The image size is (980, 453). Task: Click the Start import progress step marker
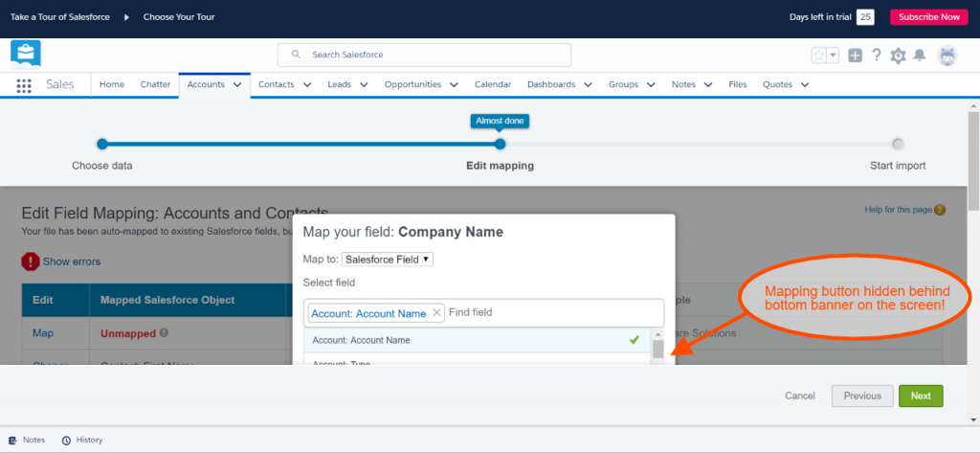tap(898, 144)
